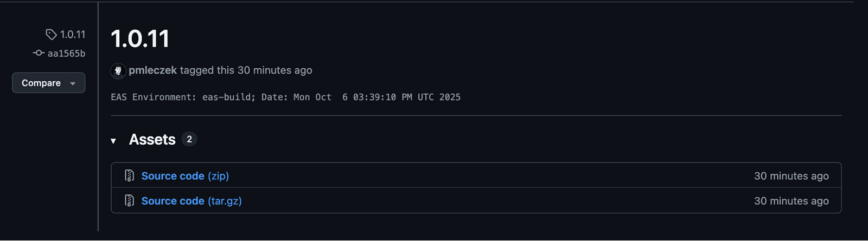Click pmleczek's avatar image
Image resolution: width=868 pixels, height=241 pixels.
coord(118,70)
